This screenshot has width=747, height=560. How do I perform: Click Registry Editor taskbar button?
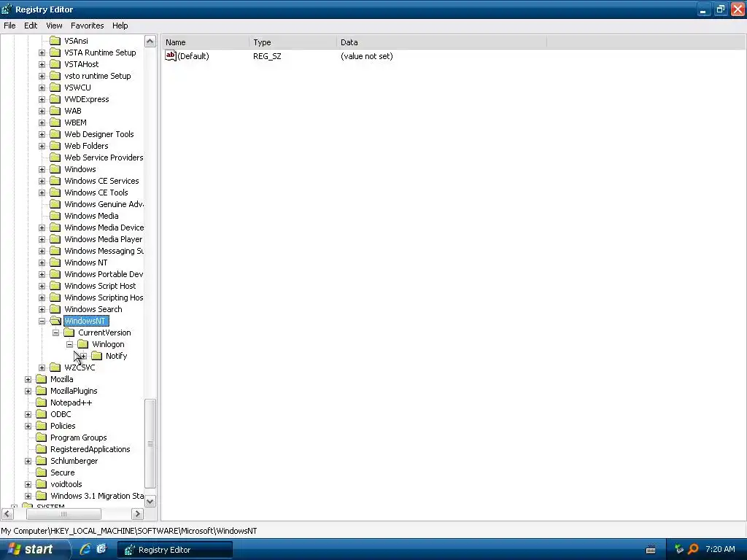tap(175, 550)
